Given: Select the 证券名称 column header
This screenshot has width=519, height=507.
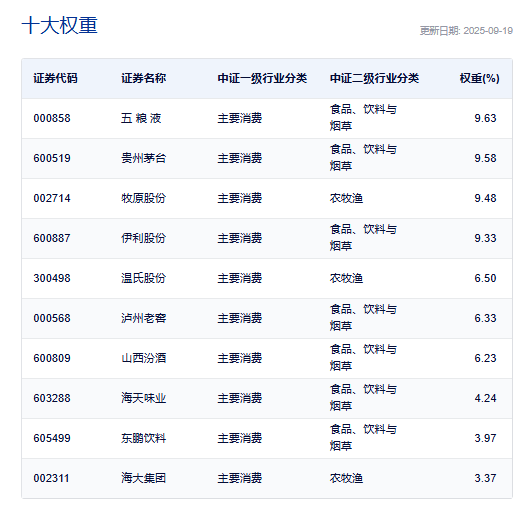Looking at the screenshot, I should [x=143, y=78].
